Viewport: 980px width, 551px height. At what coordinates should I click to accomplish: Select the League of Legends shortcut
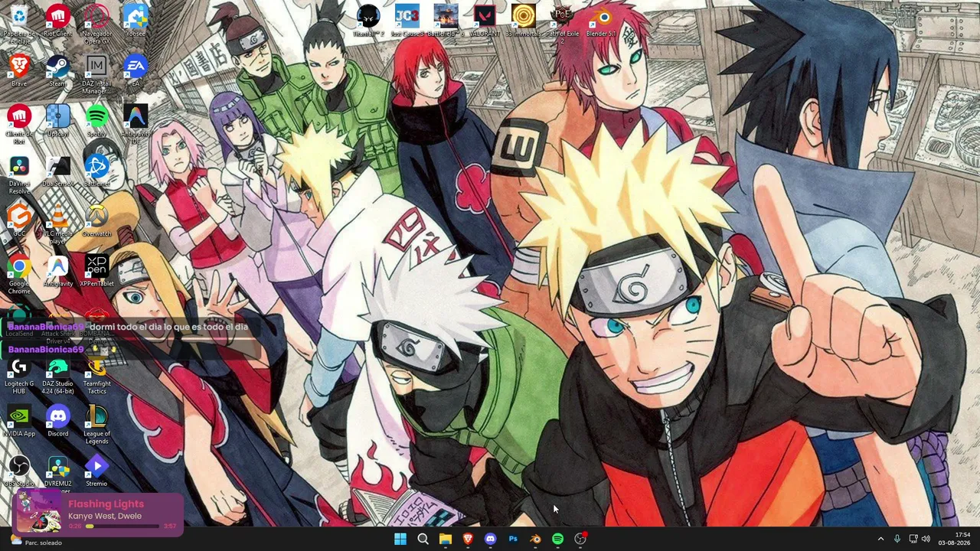pyautogui.click(x=96, y=425)
